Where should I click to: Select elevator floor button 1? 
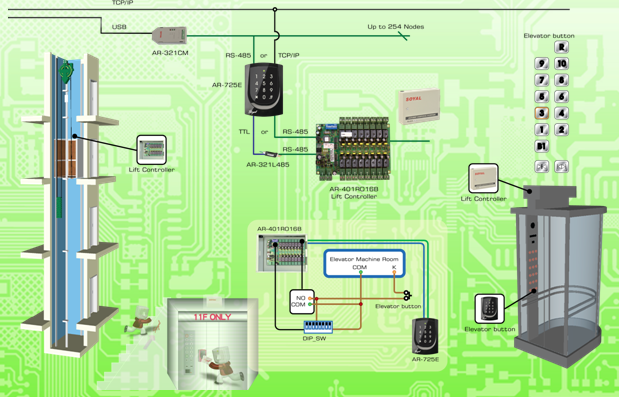click(542, 129)
